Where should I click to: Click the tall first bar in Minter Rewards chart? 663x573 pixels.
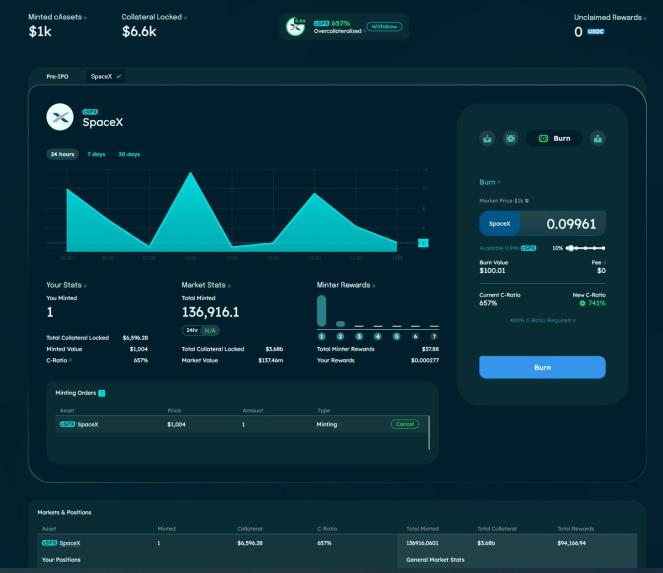click(321, 311)
